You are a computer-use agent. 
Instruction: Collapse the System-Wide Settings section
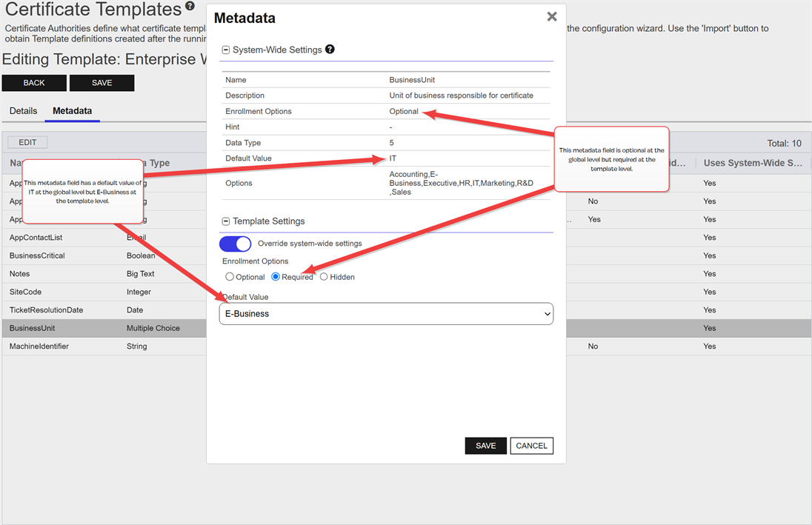coord(226,50)
